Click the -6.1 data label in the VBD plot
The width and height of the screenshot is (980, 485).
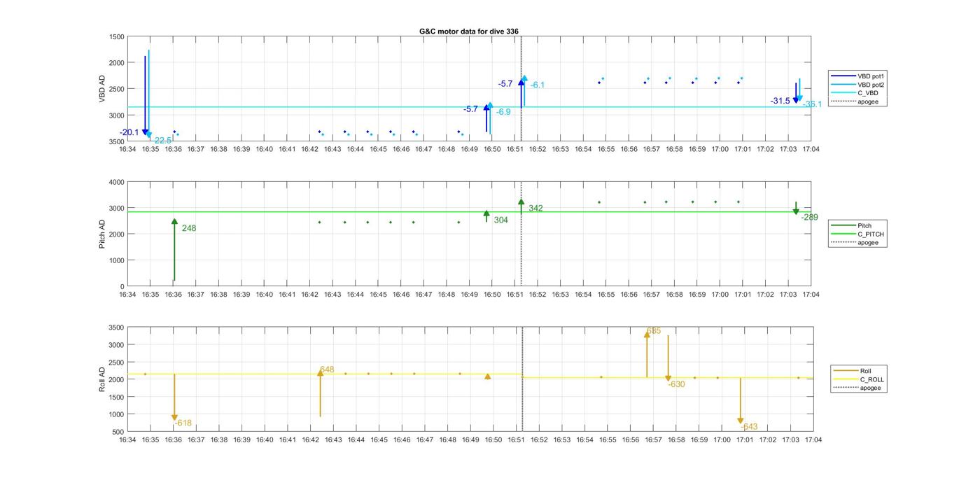click(537, 85)
